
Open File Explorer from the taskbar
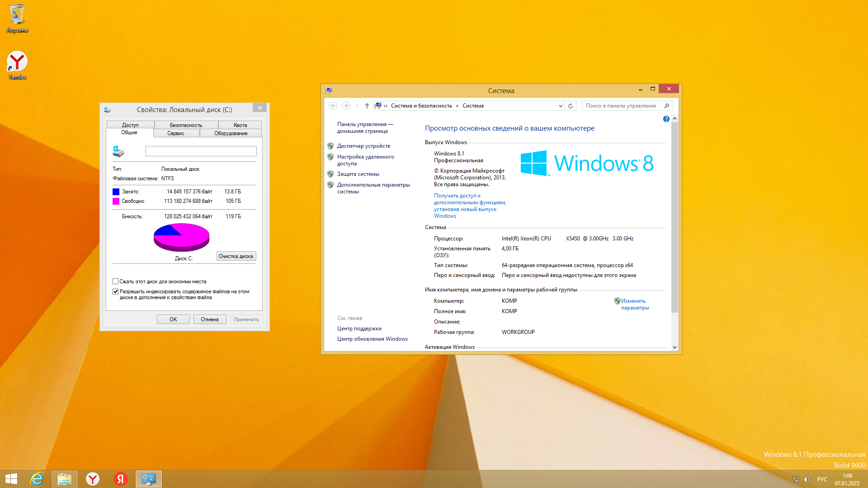click(65, 479)
